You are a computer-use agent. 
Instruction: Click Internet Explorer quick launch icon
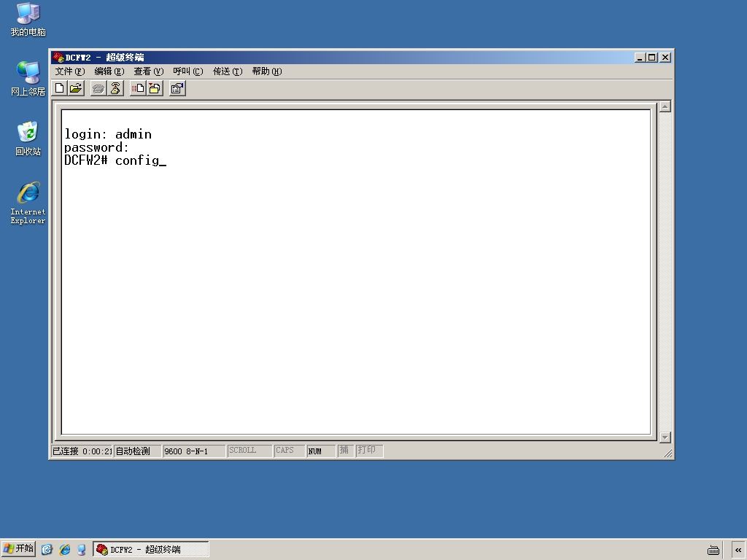pyautogui.click(x=65, y=550)
